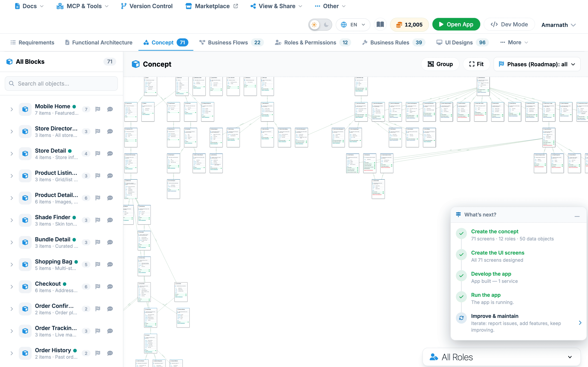Screen dimensions: 588x367
Task: Open the Improve & maintain step arrow
Action: 580,323
